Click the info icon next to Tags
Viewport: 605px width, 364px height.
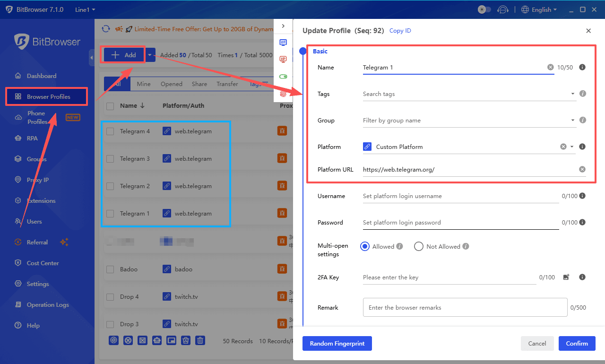(582, 94)
